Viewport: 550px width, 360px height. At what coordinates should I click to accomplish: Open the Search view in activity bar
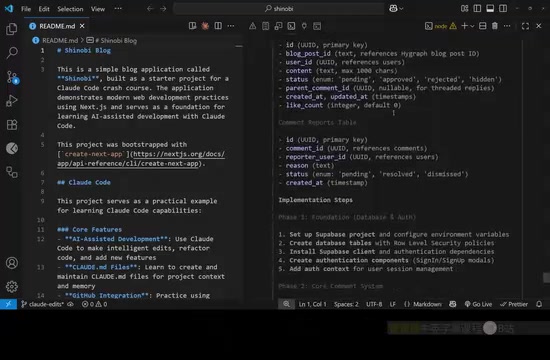(12, 53)
